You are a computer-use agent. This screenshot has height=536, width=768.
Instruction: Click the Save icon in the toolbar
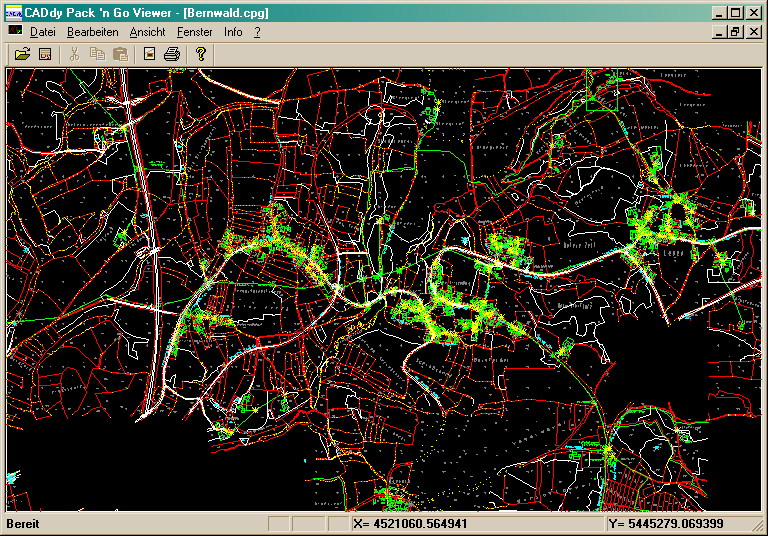(45, 54)
